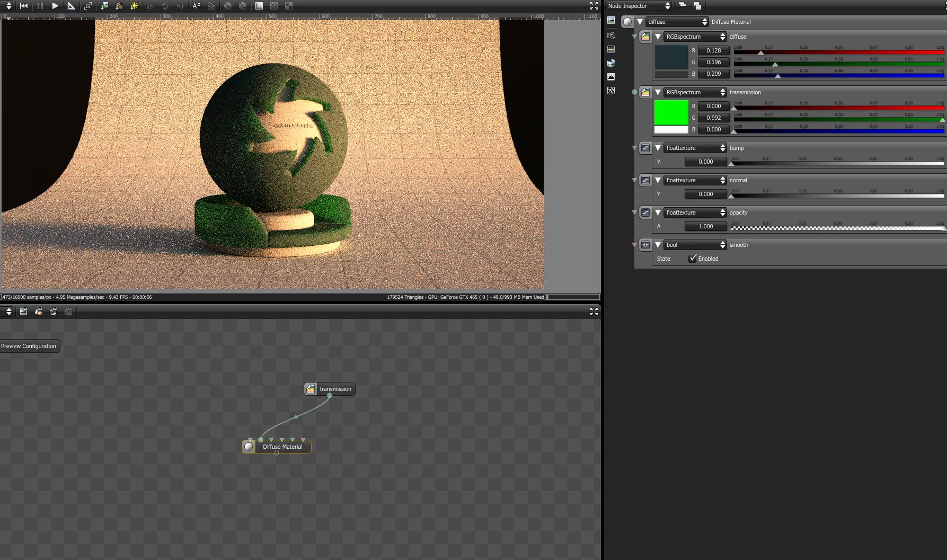The width and height of the screenshot is (947, 560).
Task: Click the stacked-bars collapse icon in Node Inspector
Action: coord(682,6)
